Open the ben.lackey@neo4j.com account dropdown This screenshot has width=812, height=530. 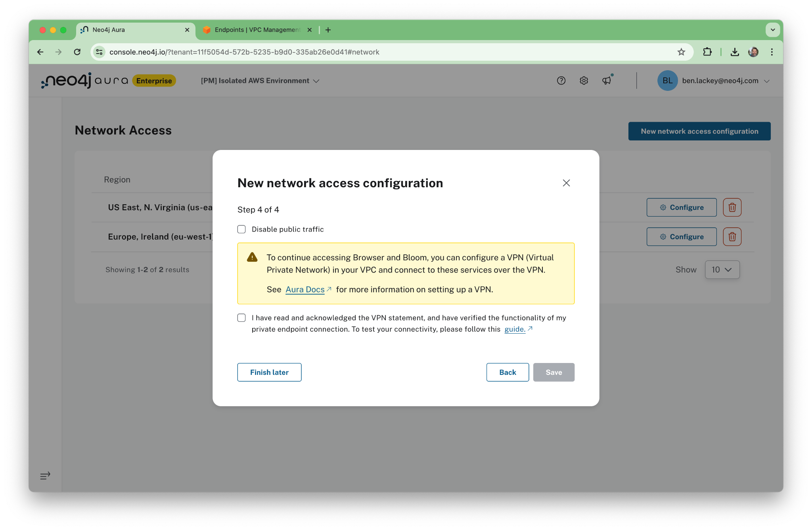click(714, 81)
